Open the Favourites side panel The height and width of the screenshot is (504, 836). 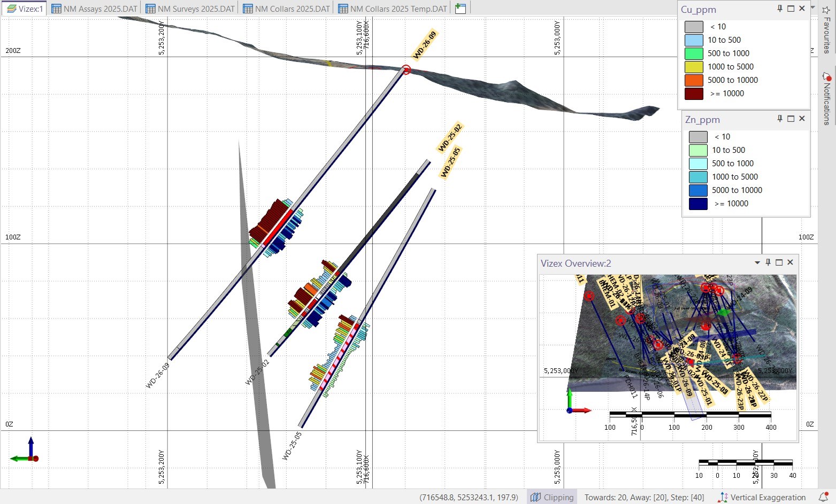click(x=827, y=29)
